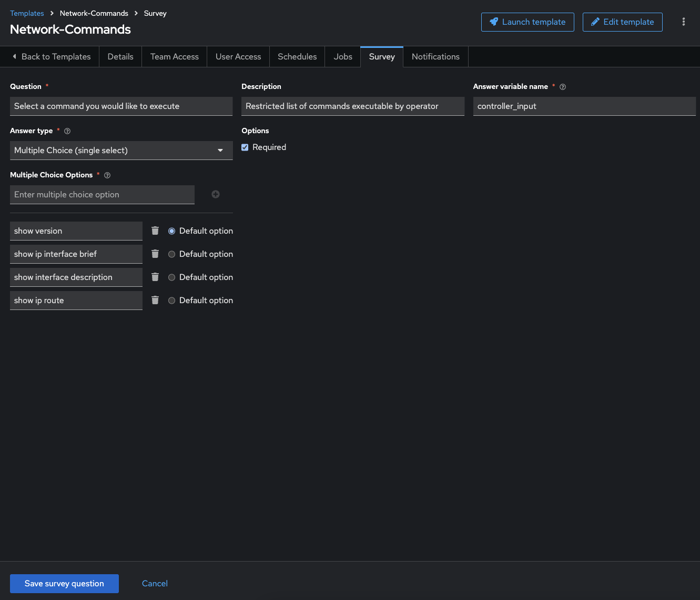The width and height of the screenshot is (700, 600).
Task: Switch to the Notifications tab
Action: (435, 57)
